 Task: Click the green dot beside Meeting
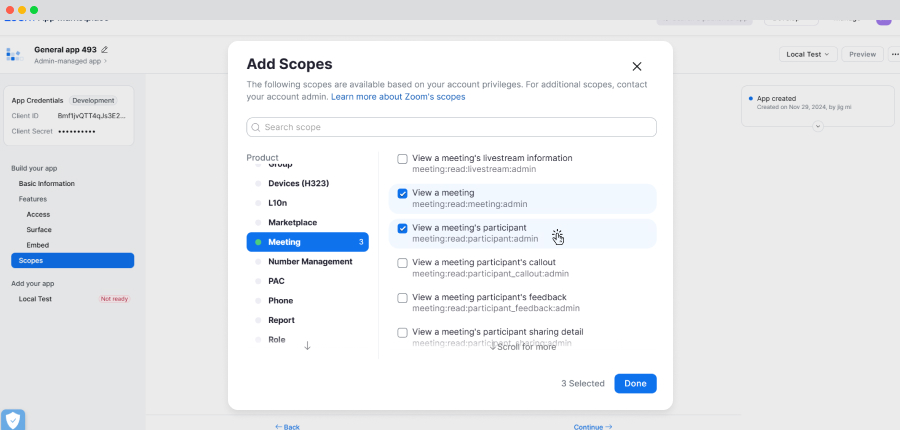point(258,242)
